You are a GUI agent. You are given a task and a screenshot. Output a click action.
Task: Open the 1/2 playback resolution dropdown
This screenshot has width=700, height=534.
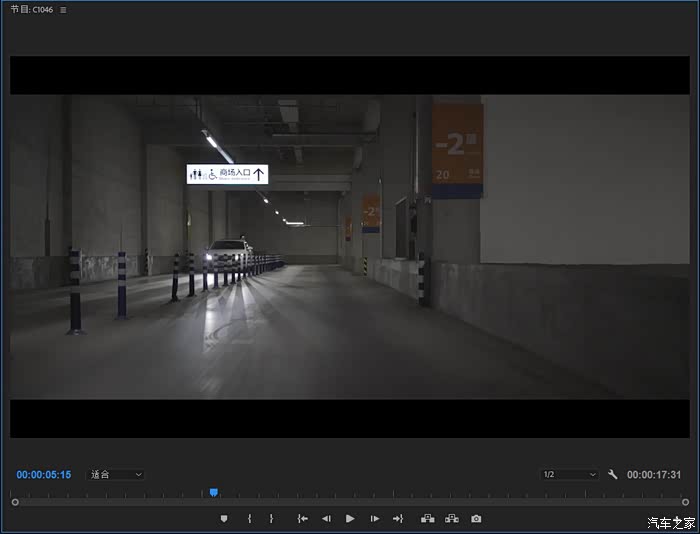point(568,475)
